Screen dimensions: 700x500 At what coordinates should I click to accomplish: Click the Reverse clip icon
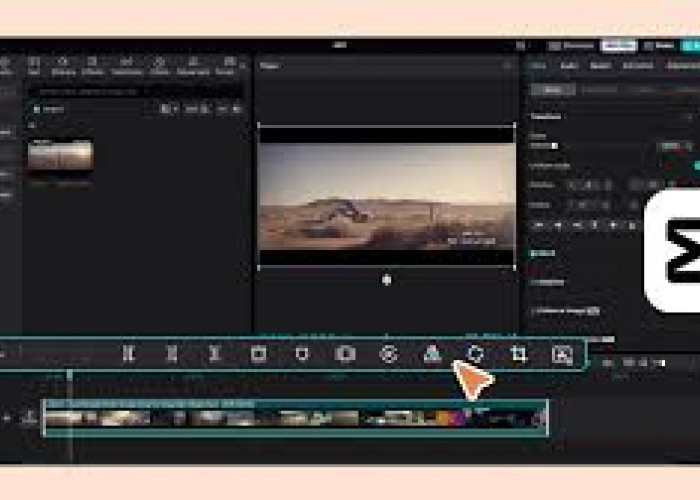coord(389,354)
